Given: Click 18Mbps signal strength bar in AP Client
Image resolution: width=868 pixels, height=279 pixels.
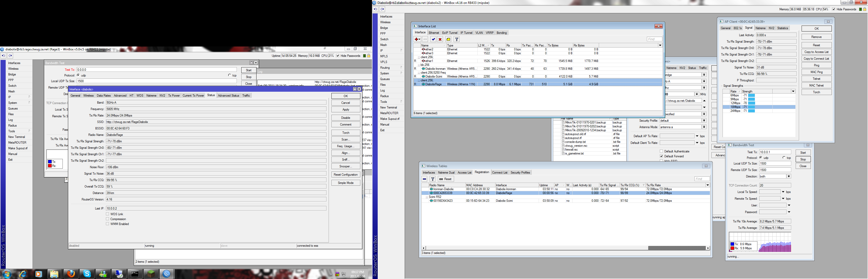Looking at the screenshot, I should click(751, 107).
